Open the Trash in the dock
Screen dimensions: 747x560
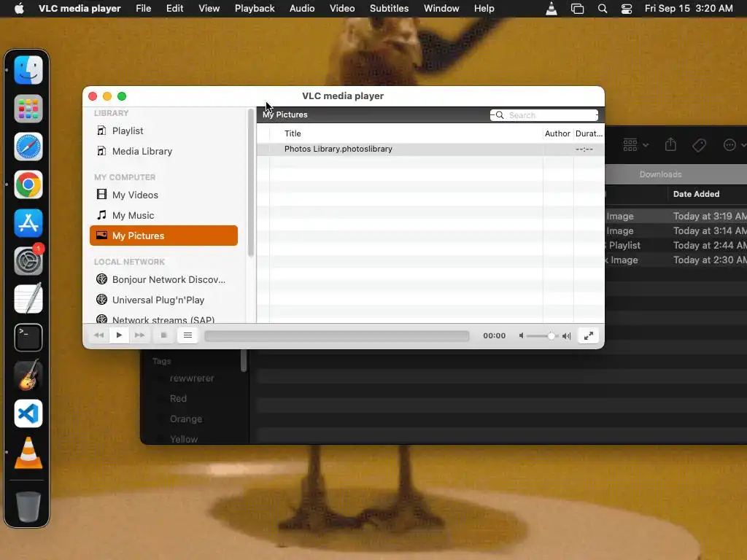[x=28, y=506]
